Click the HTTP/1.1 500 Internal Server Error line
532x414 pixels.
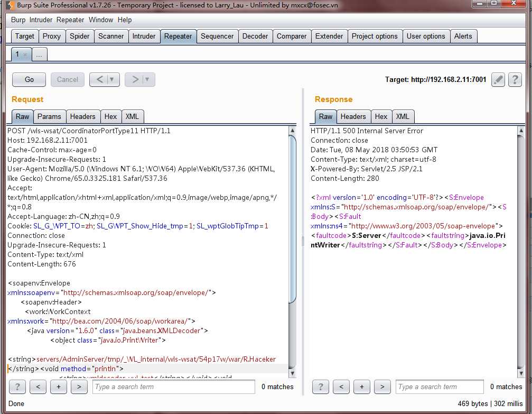(367, 131)
